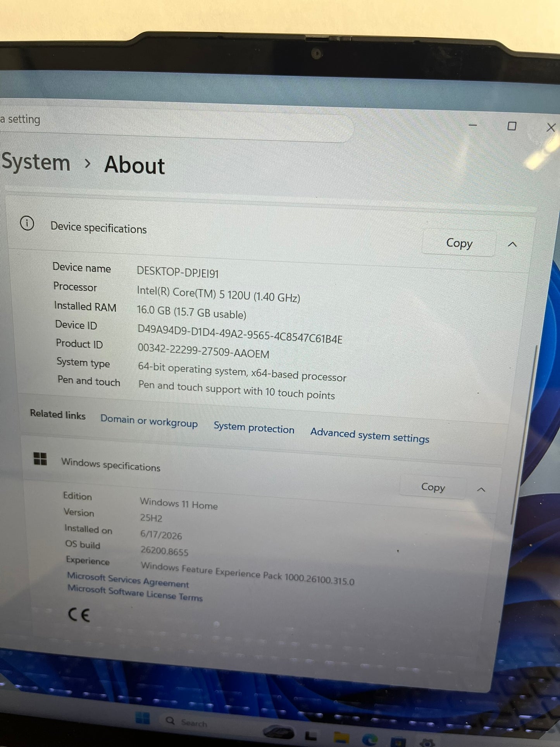Copy the Device specifications
Image resolution: width=560 pixels, height=747 pixels.
point(459,243)
